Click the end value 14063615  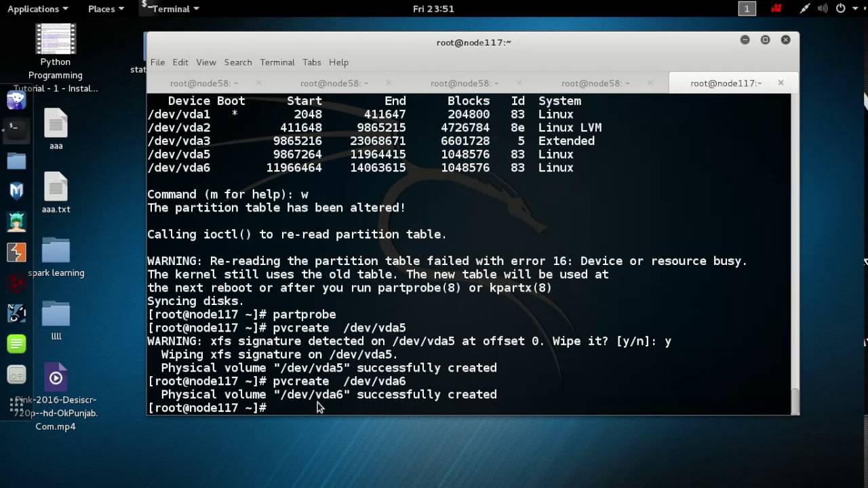point(378,167)
